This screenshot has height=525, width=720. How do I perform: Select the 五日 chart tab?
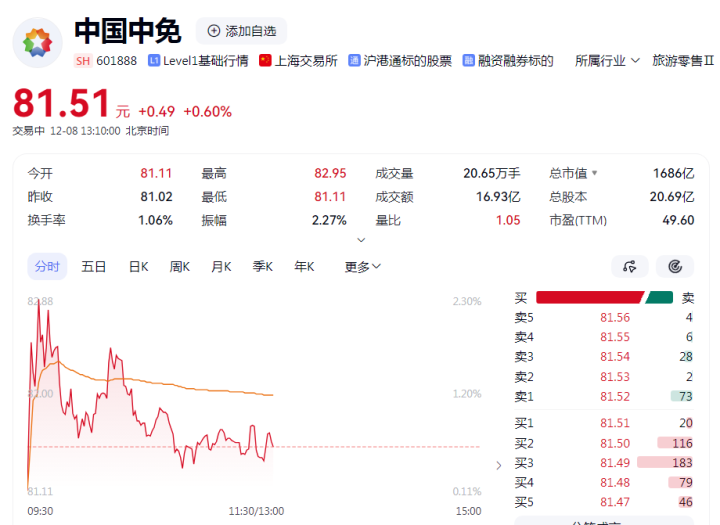[x=94, y=267]
